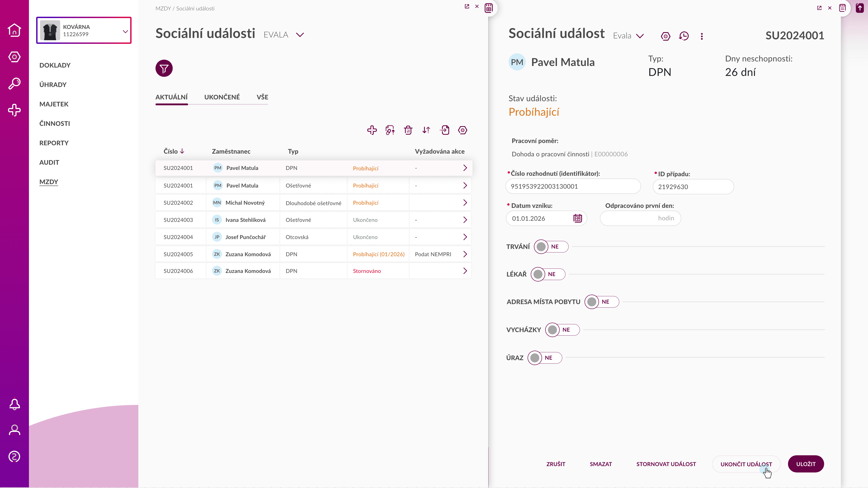Open row arrow for Josef Punčochář
The width and height of the screenshot is (868, 488).
point(465,237)
